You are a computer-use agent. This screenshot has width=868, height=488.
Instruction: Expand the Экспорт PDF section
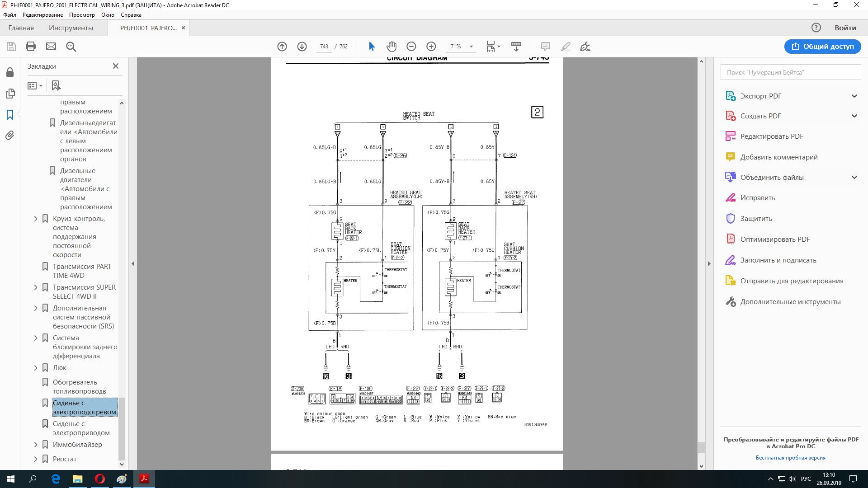[x=854, y=96]
